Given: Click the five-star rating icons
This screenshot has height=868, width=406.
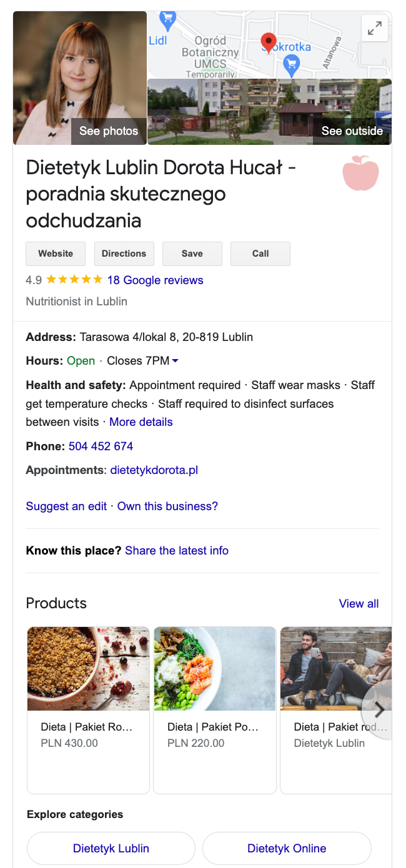Looking at the screenshot, I should pyautogui.click(x=74, y=280).
